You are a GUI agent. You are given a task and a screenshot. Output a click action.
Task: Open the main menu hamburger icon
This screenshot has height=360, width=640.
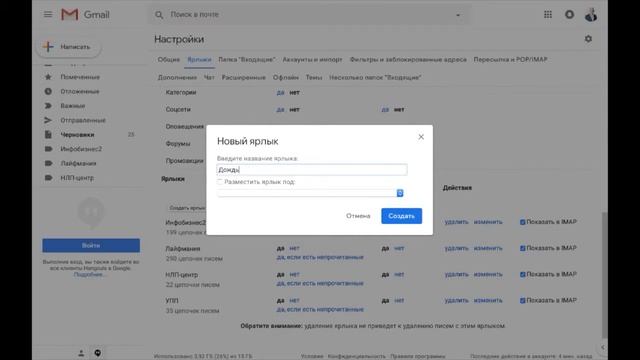(x=48, y=15)
